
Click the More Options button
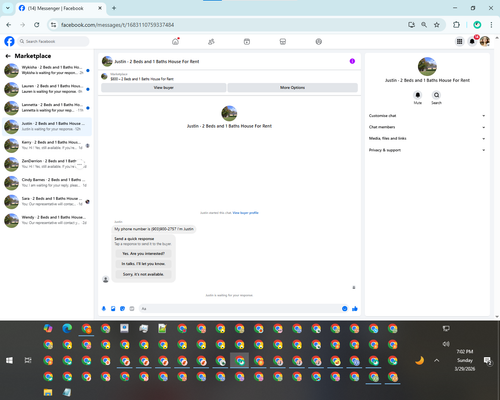point(293,88)
